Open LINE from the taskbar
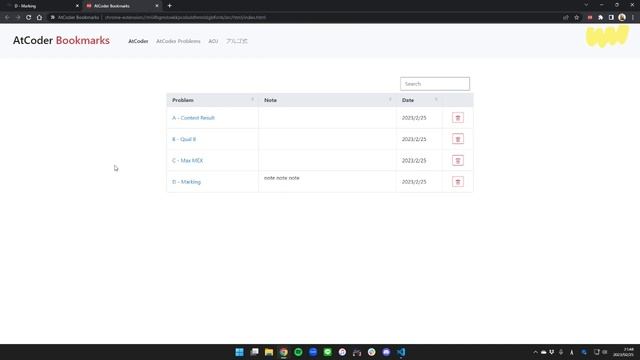This screenshot has width=640, height=360. (328, 352)
